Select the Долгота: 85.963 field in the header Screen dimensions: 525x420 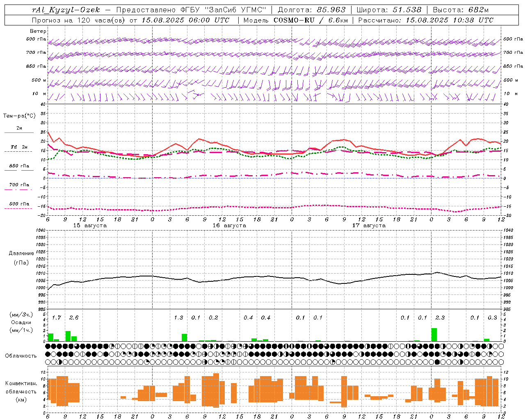pos(312,10)
